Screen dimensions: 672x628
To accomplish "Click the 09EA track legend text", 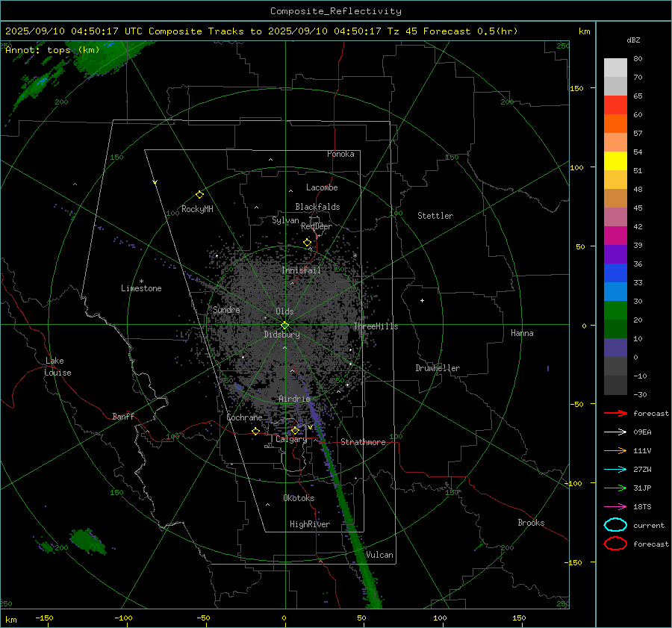I will 642,432.
